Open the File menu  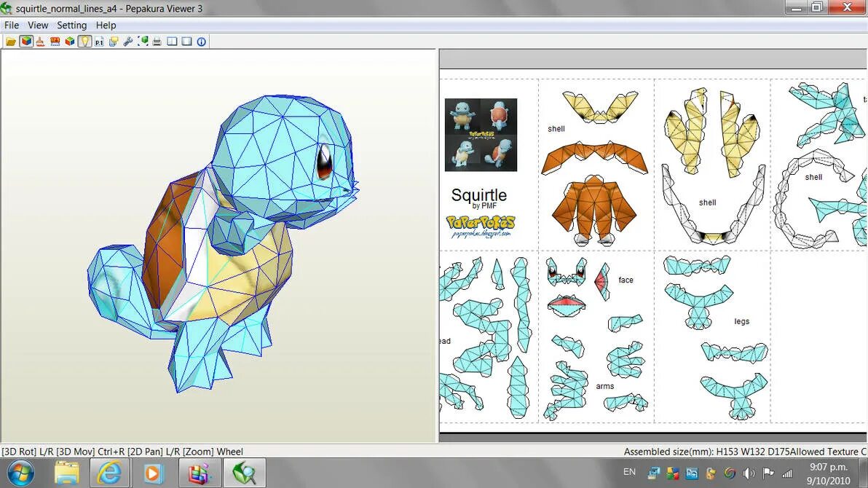[x=11, y=25]
